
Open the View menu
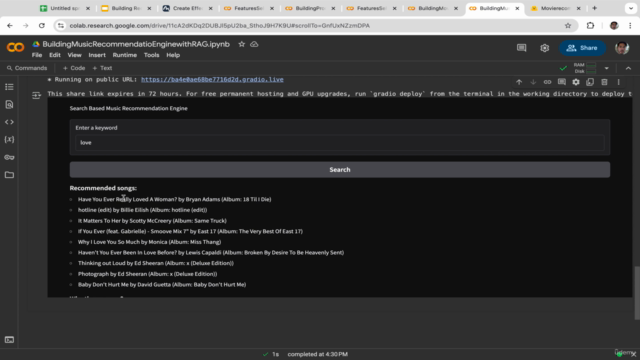74,55
